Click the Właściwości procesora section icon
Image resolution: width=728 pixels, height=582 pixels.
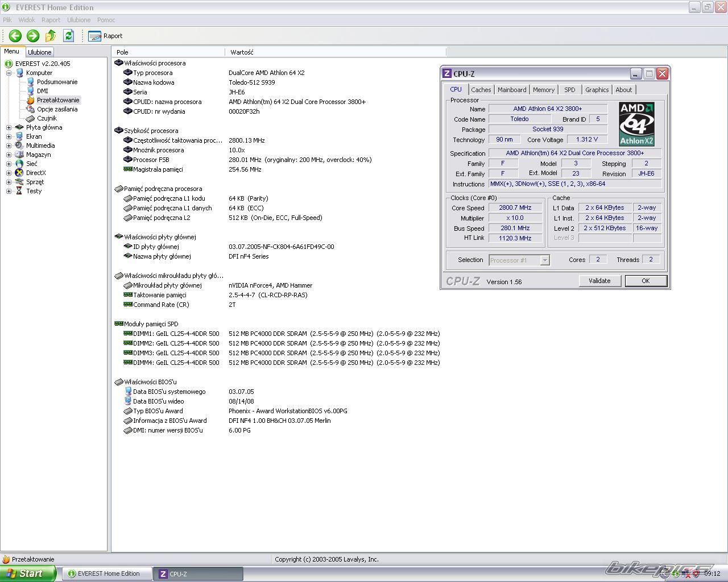coord(119,63)
